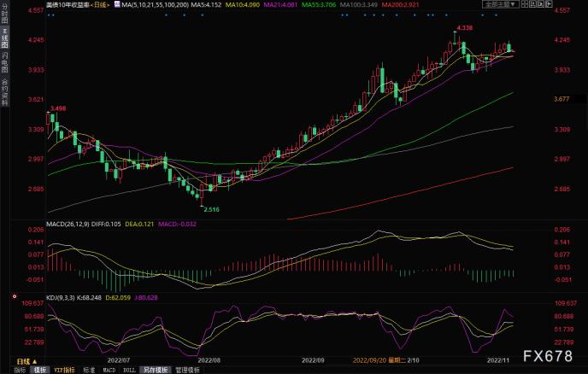Click the second chart toolbar icon at top right

click(533, 4)
